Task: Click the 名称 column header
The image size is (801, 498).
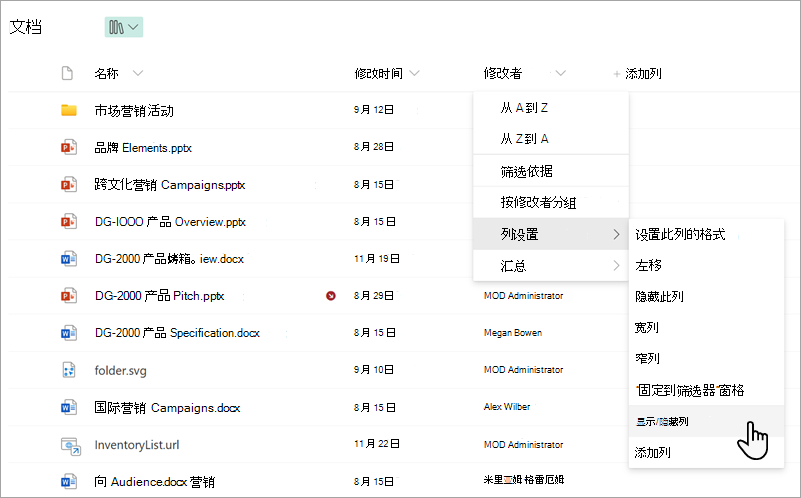Action: (x=107, y=74)
